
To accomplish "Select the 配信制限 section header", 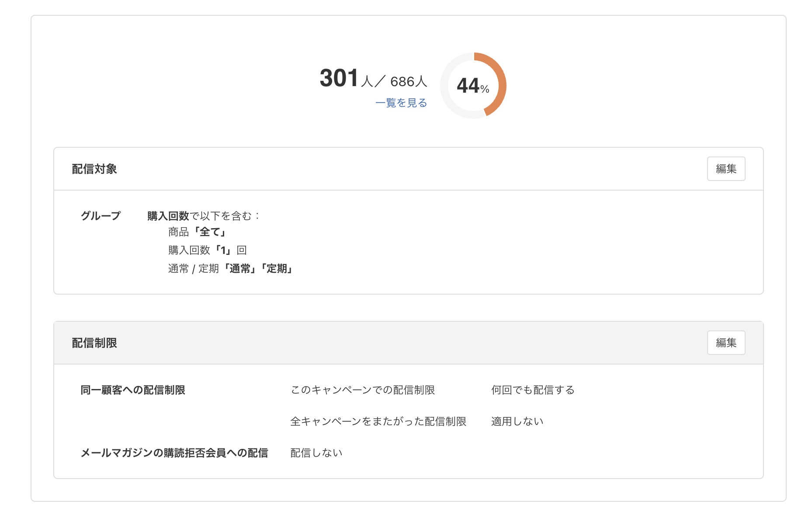I will (x=94, y=343).
